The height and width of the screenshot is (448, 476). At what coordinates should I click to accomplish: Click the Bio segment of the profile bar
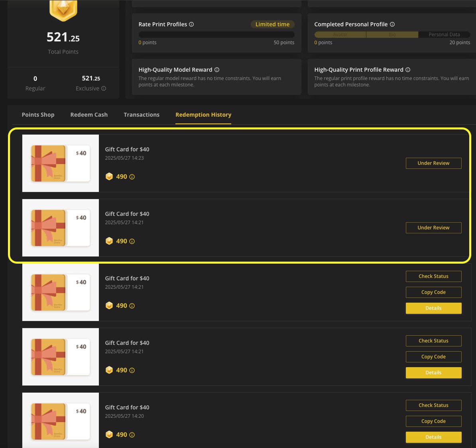[392, 35]
